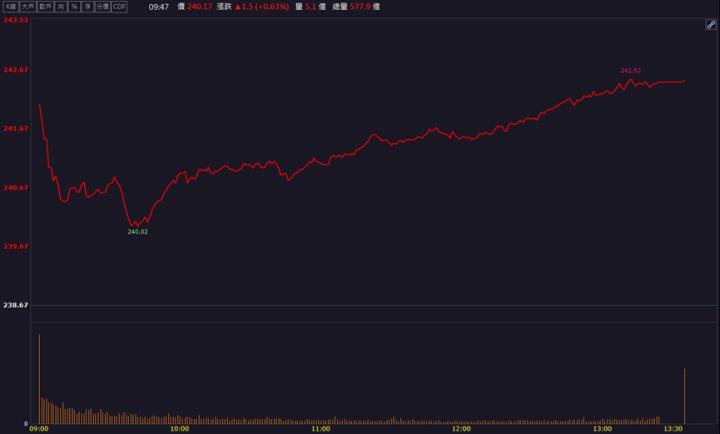
Task: Click the 242.92 high price marker
Action: [x=630, y=71]
